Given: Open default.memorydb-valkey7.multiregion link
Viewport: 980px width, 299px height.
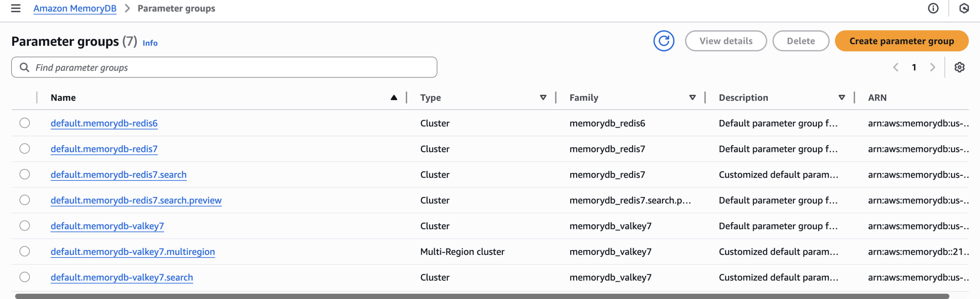Looking at the screenshot, I should pyautogui.click(x=132, y=252).
